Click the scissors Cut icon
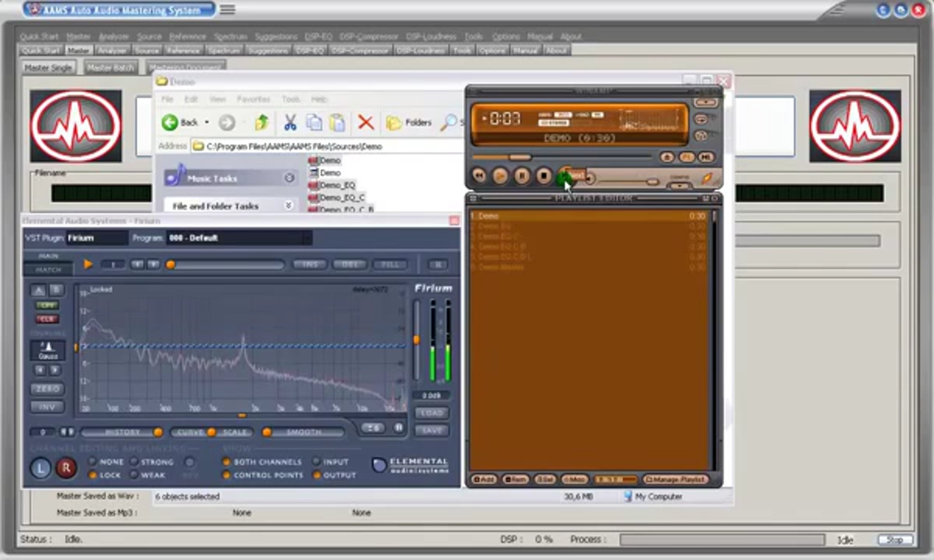934x560 pixels. tap(290, 122)
